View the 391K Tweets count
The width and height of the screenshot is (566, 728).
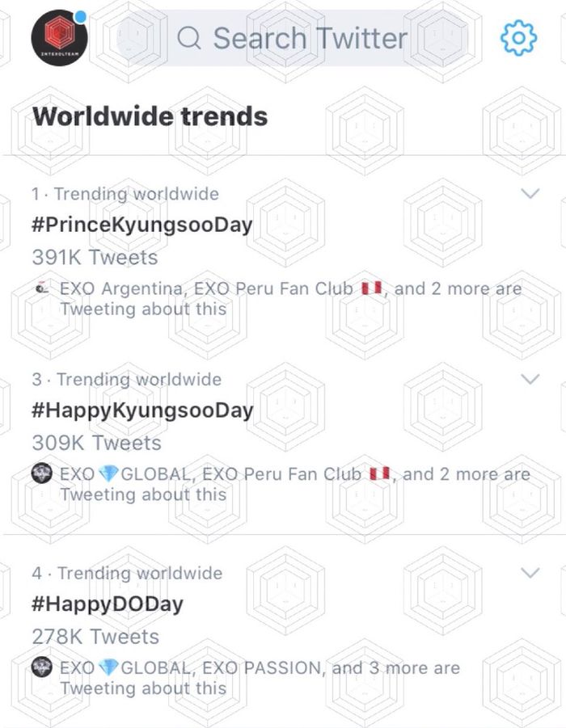click(95, 258)
